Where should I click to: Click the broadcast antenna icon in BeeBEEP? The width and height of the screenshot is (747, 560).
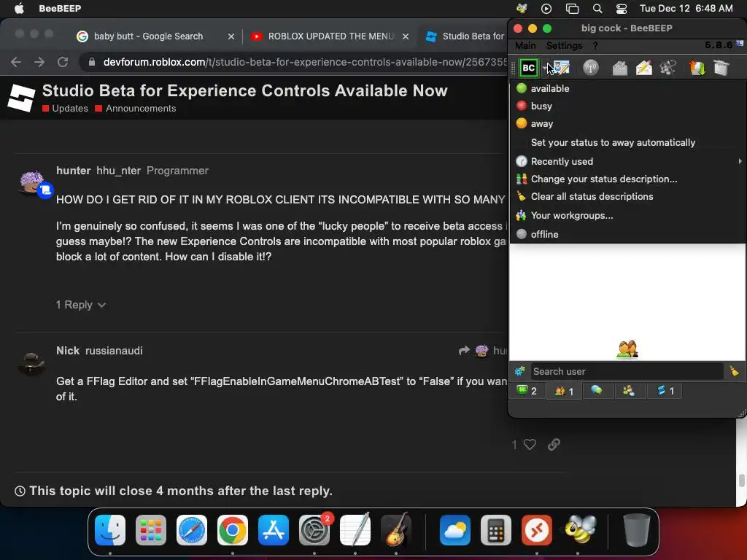(591, 68)
